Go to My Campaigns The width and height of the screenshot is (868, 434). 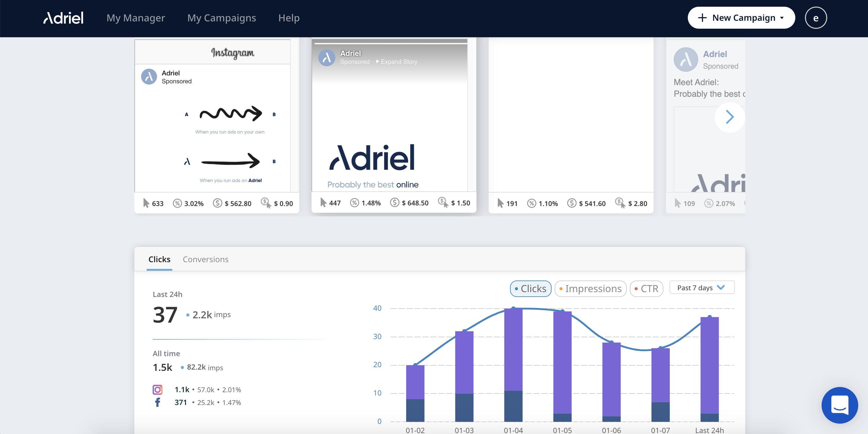[222, 18]
